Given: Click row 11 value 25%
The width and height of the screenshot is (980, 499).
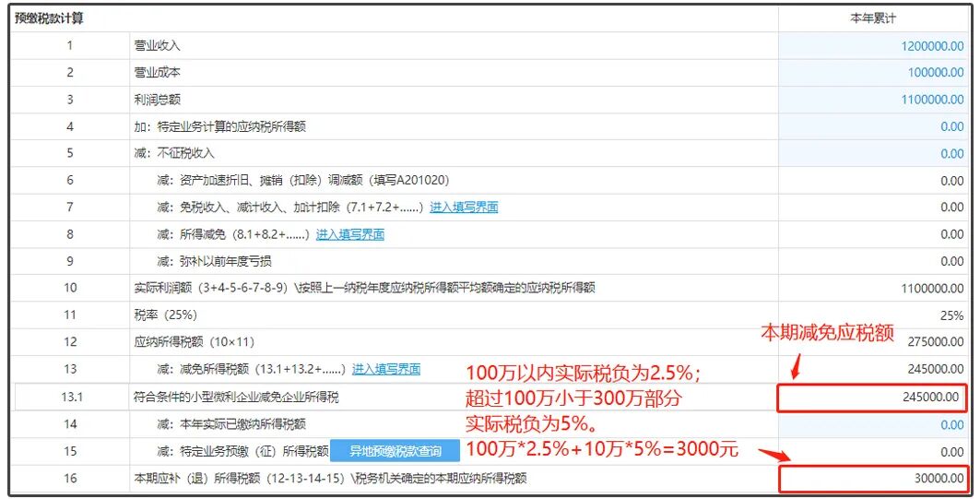Looking at the screenshot, I should (x=951, y=315).
